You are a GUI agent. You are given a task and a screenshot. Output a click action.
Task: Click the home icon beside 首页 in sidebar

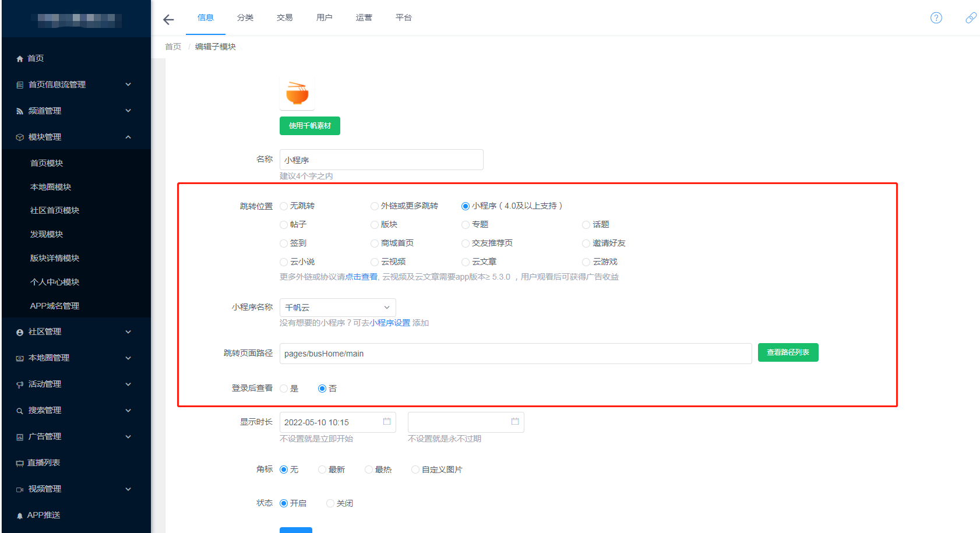[x=20, y=59]
